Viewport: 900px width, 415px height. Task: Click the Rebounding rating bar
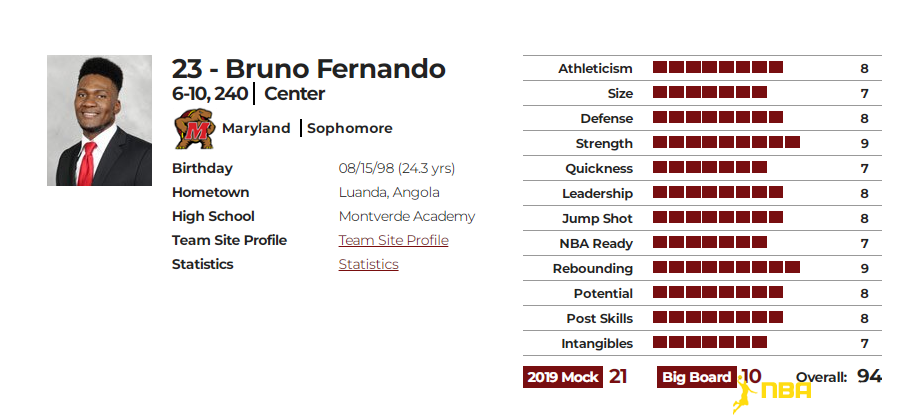coord(726,267)
